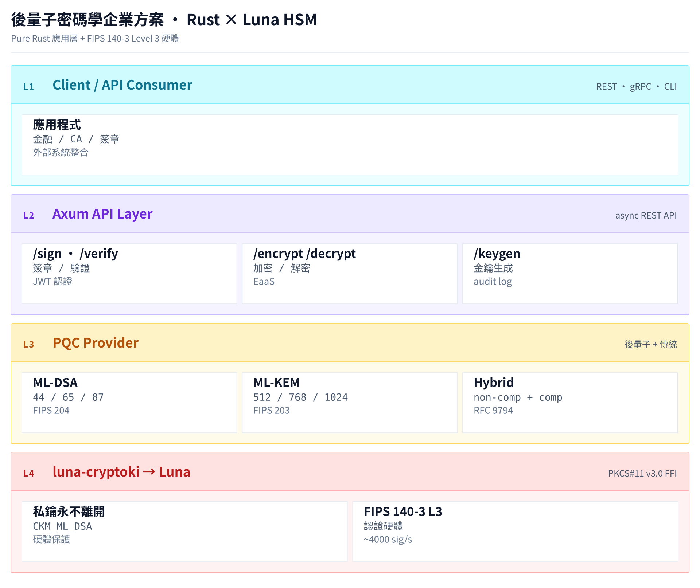Click the L3 layer label
This screenshot has height=588, width=700.
(28, 345)
